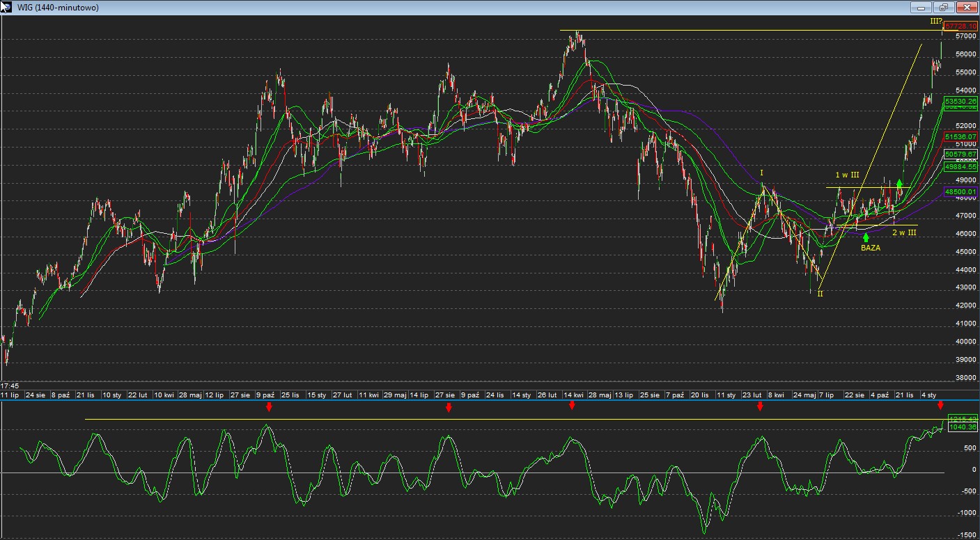
Task: Click the 4 sty date label
Action: 929,395
